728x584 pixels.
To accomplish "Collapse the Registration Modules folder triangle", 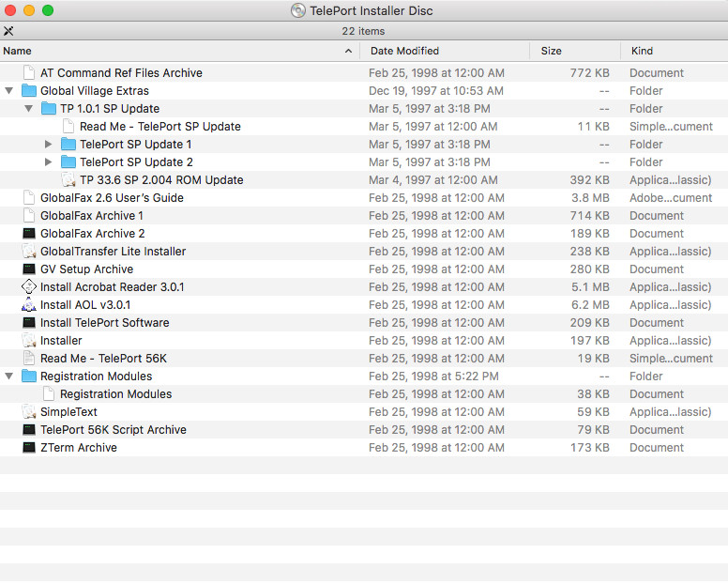I will pyautogui.click(x=8, y=376).
